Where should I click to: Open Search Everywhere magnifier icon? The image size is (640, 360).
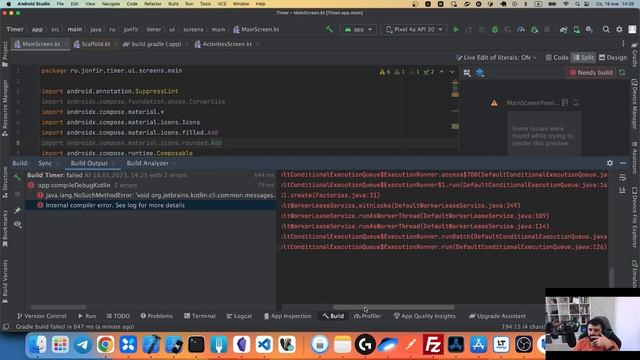tap(606, 29)
